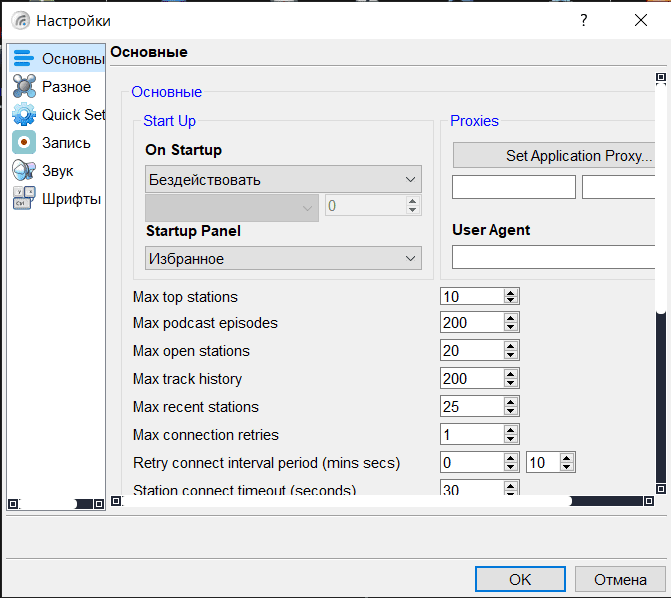Click the Отмена button

pos(620,580)
